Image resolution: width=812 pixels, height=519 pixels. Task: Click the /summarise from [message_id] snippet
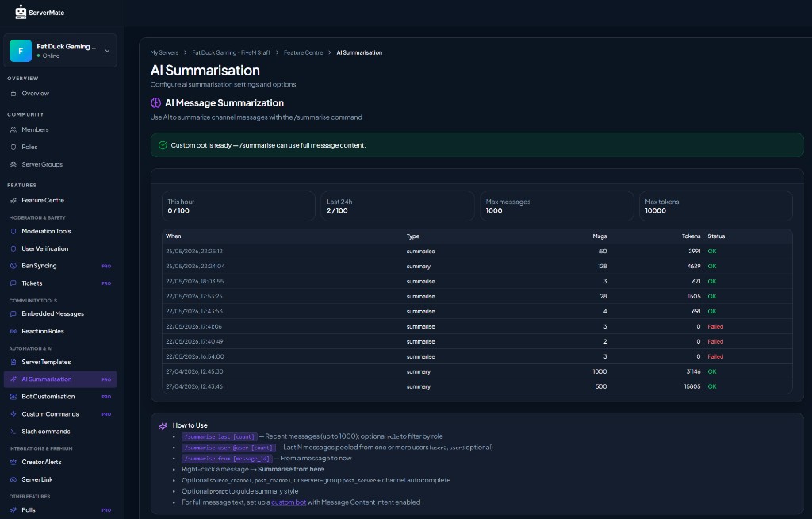coord(226,459)
